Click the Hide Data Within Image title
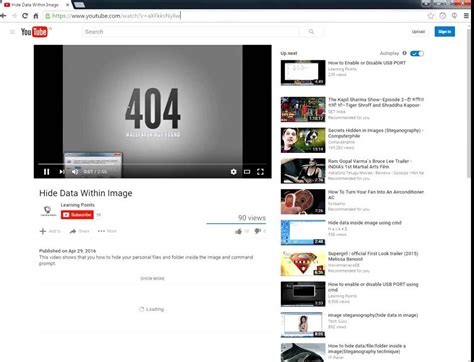474x362 pixels. pyautogui.click(x=86, y=193)
